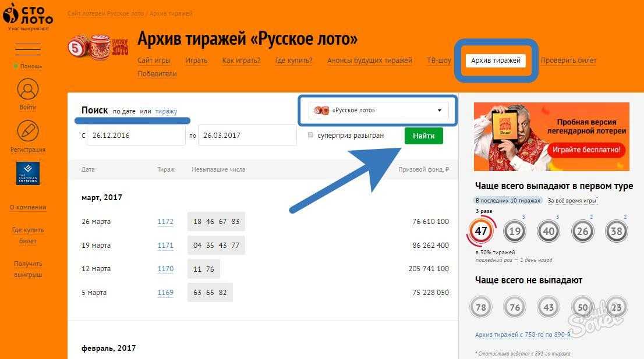644x359 pixels.
Task: Click the numbers 18 46 67 83 cell
Action: [216, 222]
